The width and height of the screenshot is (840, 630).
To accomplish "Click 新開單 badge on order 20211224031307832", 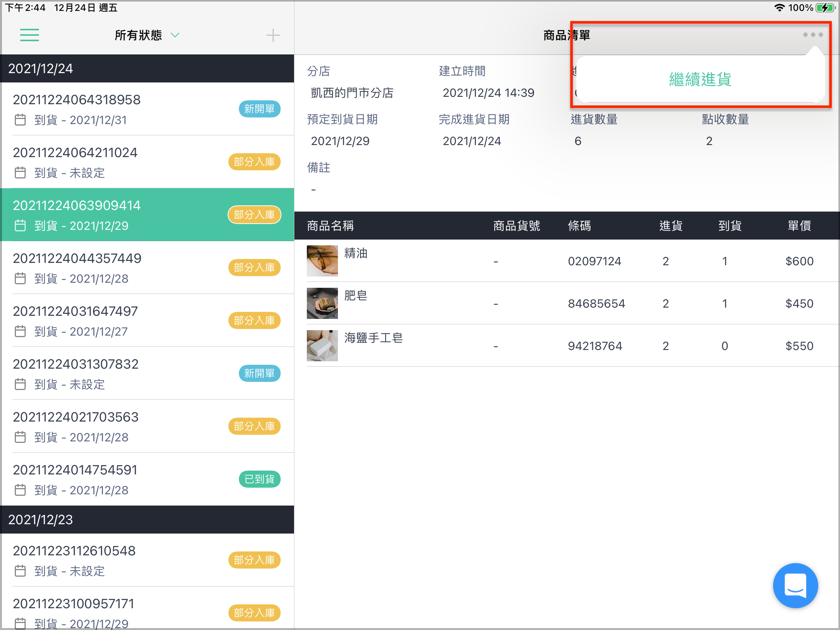I will click(259, 373).
